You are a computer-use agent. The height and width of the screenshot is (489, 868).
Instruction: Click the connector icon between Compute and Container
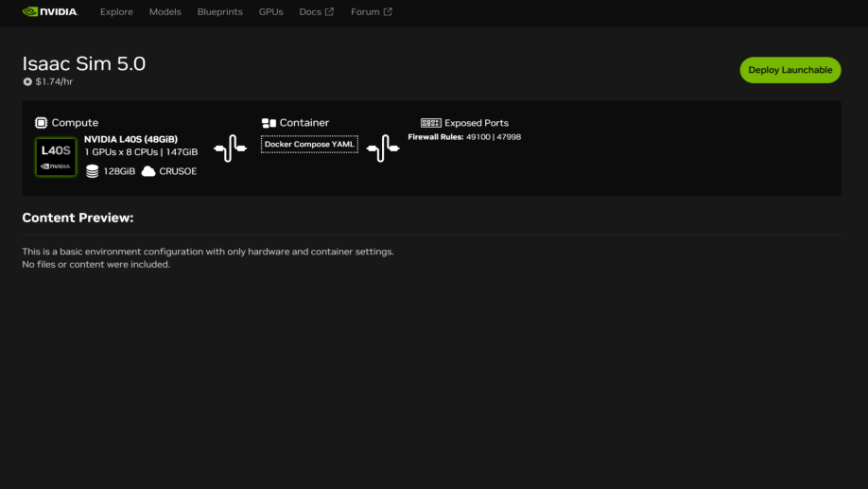click(231, 148)
